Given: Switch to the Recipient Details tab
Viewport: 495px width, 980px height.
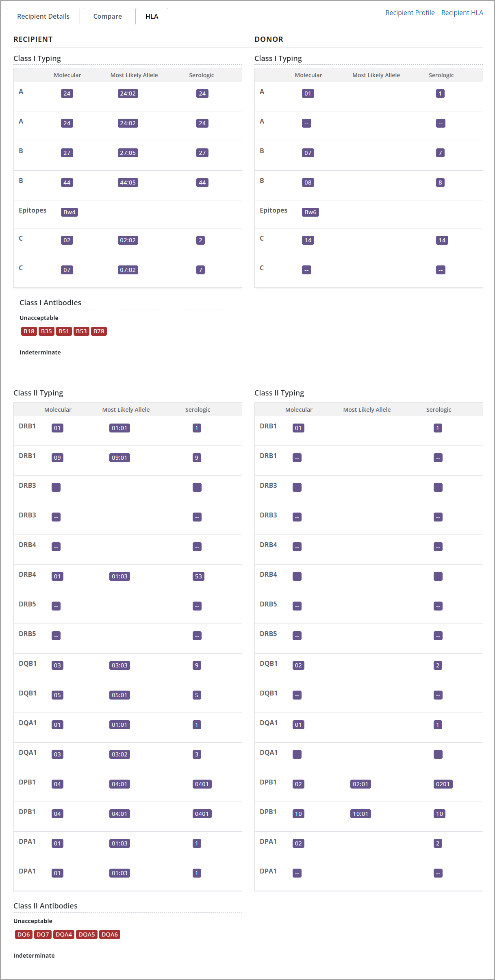Looking at the screenshot, I should coord(43,16).
